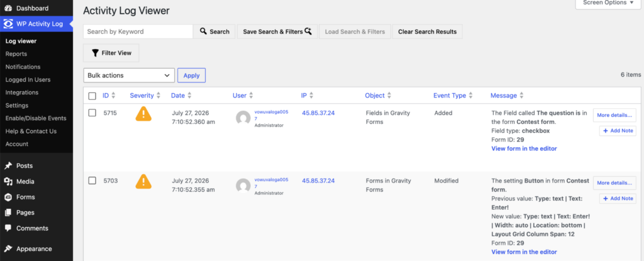Go to Reports in sidebar
The height and width of the screenshot is (261, 644).
tap(16, 54)
